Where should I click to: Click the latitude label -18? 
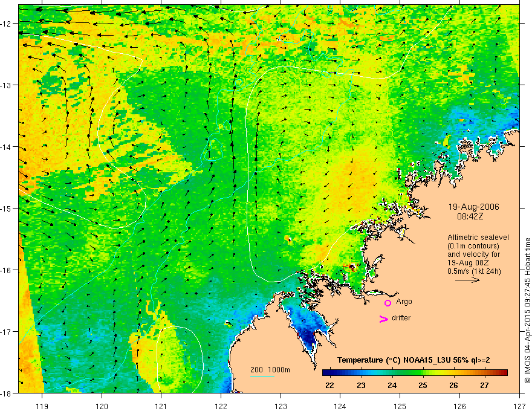pyautogui.click(x=6, y=393)
